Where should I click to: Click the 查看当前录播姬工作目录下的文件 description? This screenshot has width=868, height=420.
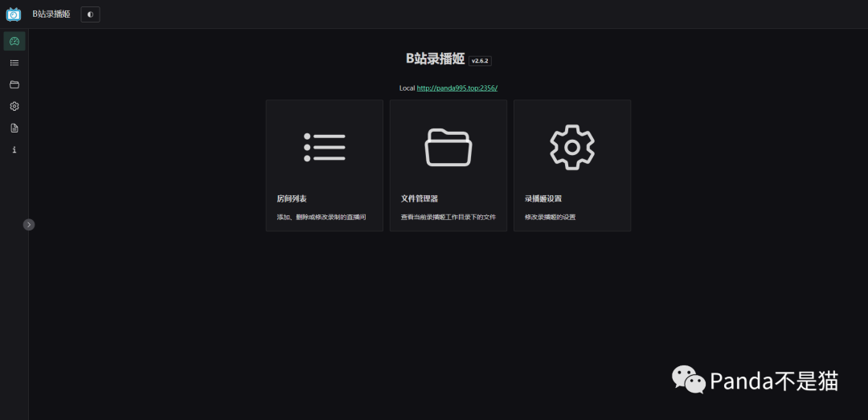[448, 218]
